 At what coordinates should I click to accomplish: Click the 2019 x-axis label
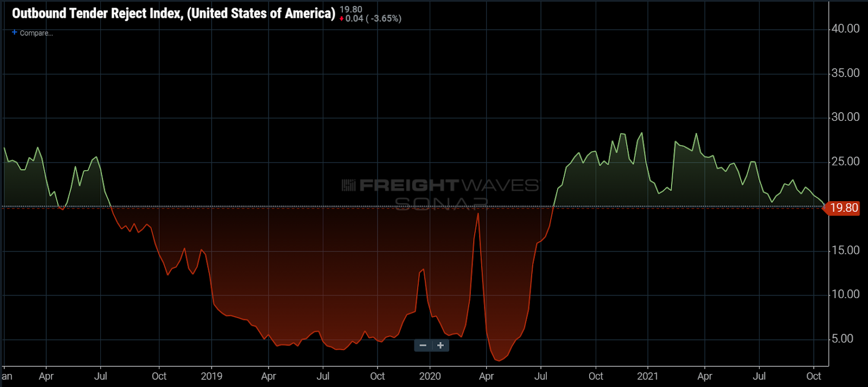pos(212,376)
